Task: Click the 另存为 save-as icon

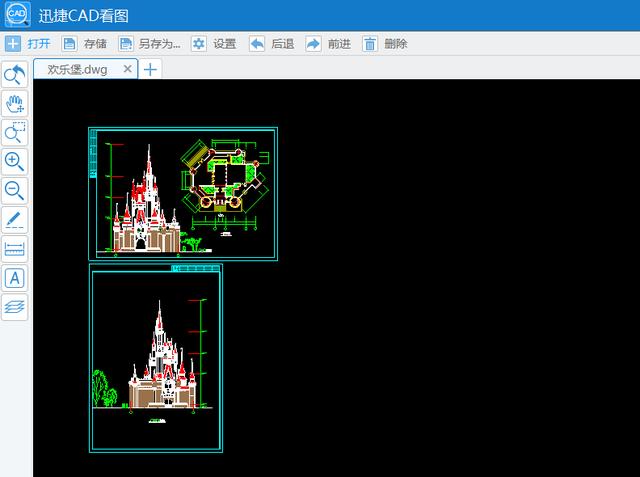Action: click(126, 44)
